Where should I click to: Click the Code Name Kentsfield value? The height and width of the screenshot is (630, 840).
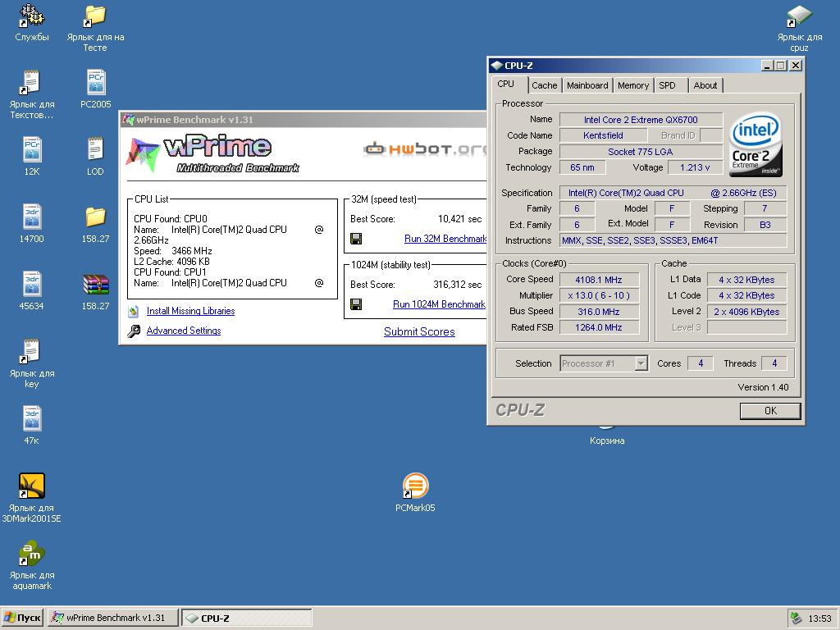(x=603, y=135)
